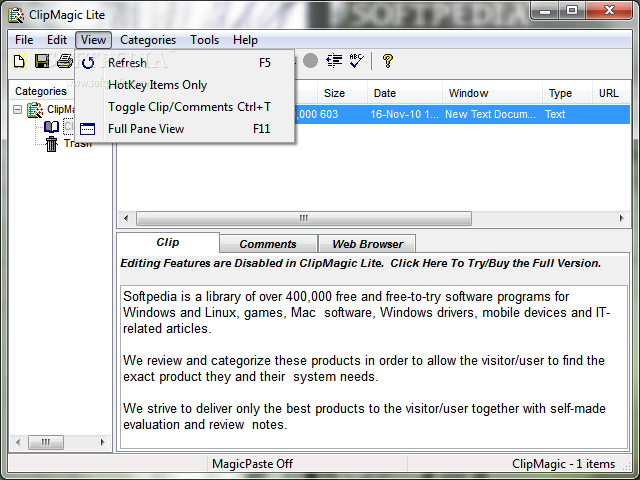This screenshot has height=480, width=640.
Task: Close the open View menu
Action: coord(93,40)
